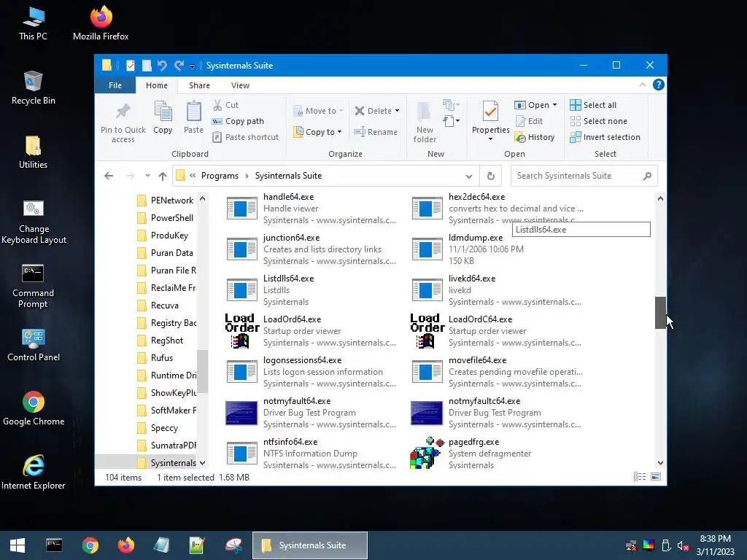The width and height of the screenshot is (747, 560).
Task: Click Select none
Action: click(599, 121)
